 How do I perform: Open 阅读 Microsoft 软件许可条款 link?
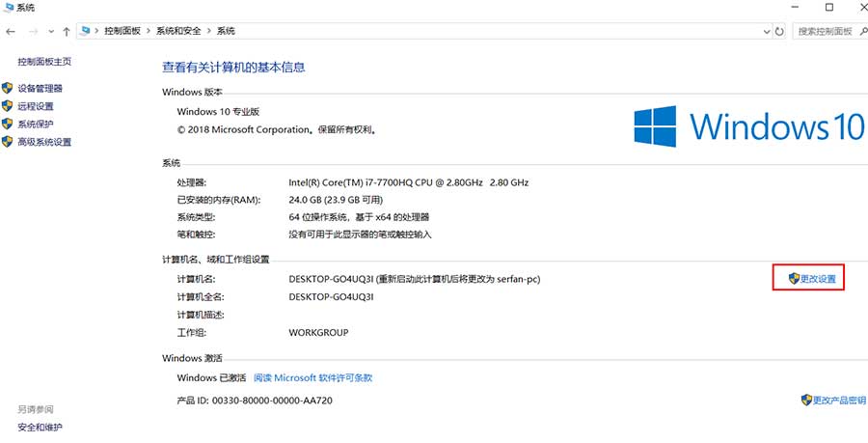click(312, 377)
